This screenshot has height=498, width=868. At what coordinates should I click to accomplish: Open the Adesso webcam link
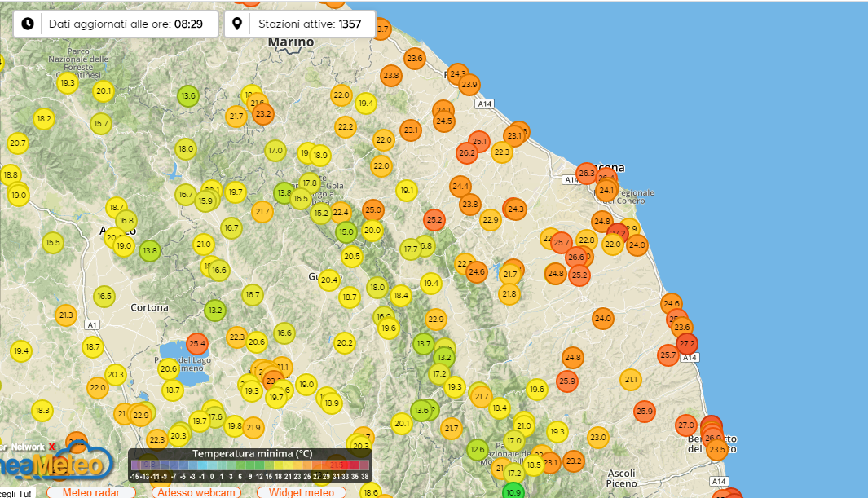click(198, 492)
